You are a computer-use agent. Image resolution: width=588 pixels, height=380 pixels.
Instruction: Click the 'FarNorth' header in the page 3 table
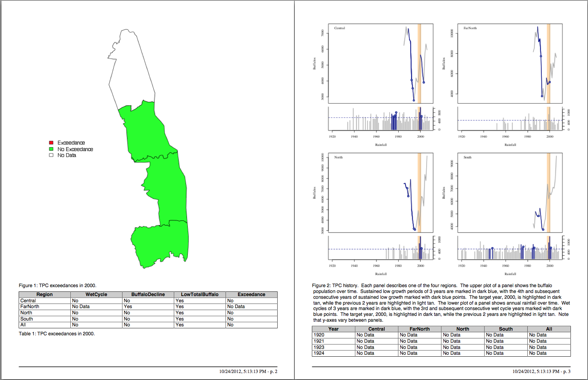[420, 329]
